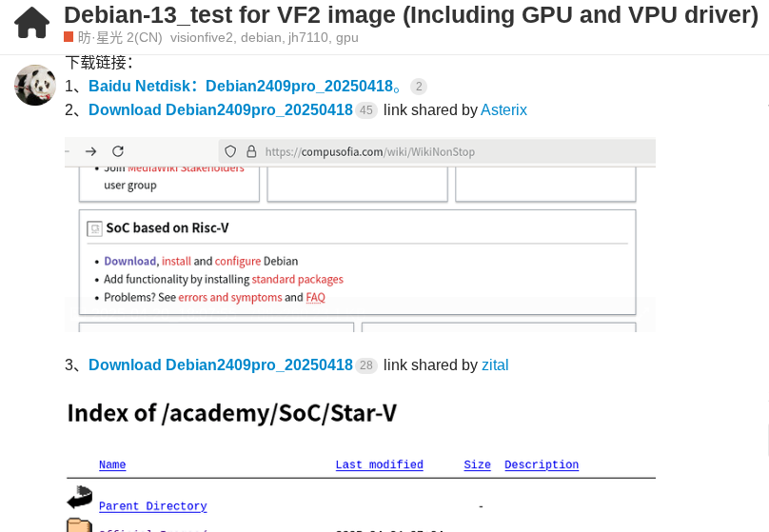769x532 pixels.
Task: Click the shield icon in the address bar
Action: point(229,151)
